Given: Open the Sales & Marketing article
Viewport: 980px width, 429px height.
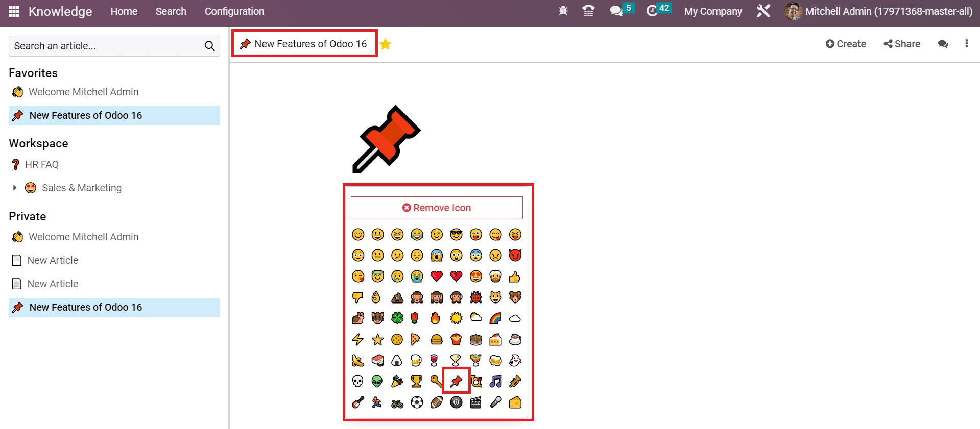Looking at the screenshot, I should click(82, 188).
